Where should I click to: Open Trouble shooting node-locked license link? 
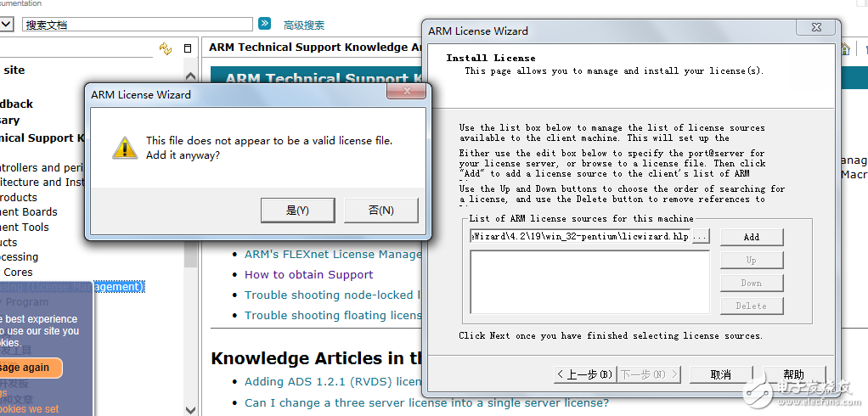click(333, 295)
